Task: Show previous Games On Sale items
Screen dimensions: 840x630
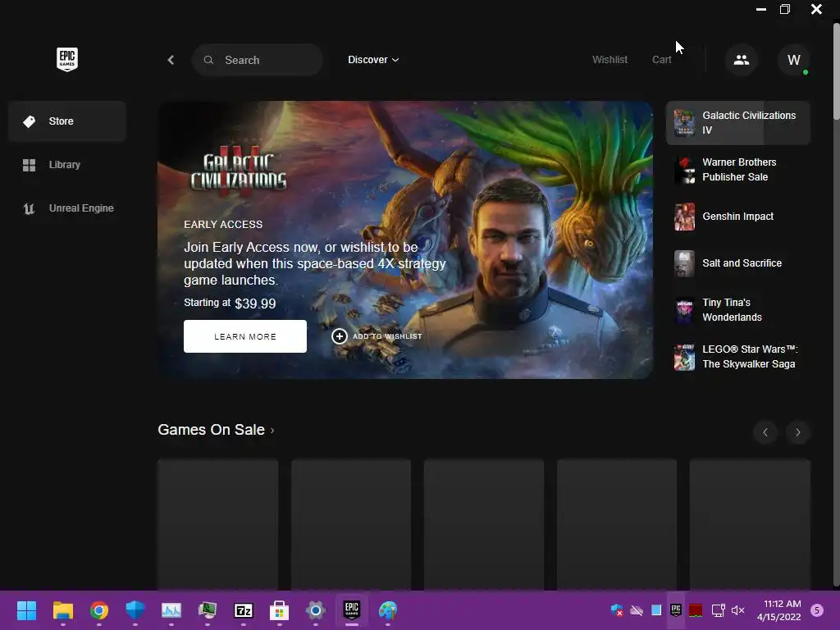Action: click(765, 432)
